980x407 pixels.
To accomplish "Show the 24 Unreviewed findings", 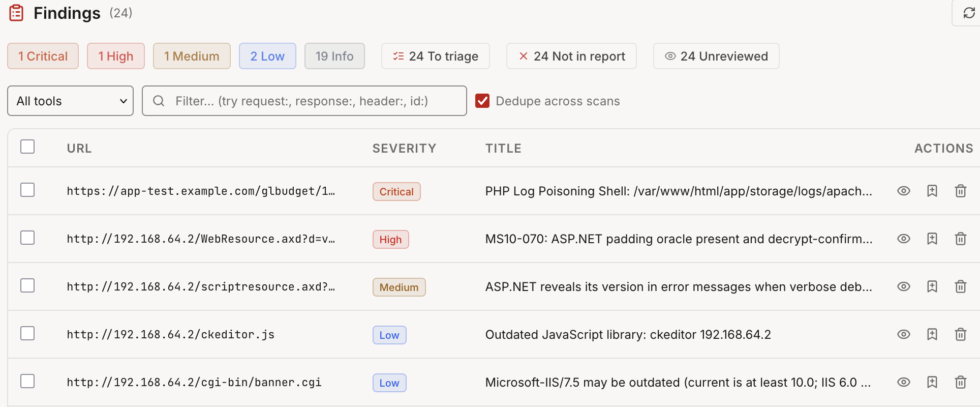I will tap(716, 56).
